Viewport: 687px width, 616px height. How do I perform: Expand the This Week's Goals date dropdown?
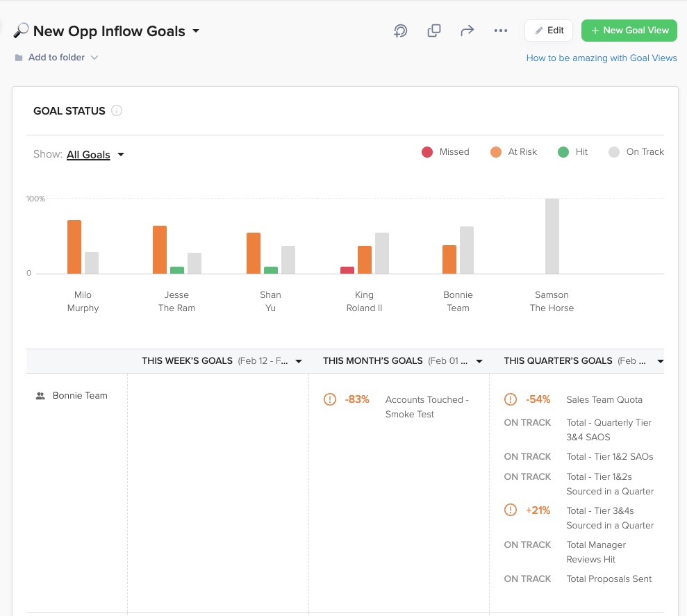click(298, 360)
